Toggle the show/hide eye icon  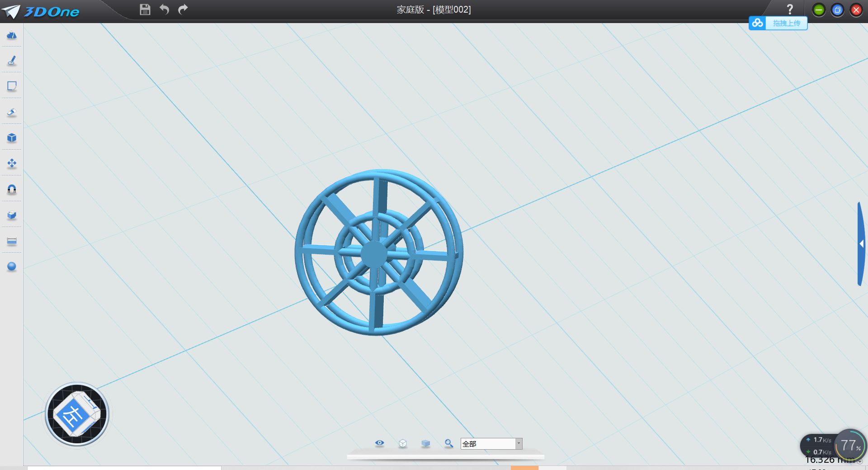pos(380,443)
